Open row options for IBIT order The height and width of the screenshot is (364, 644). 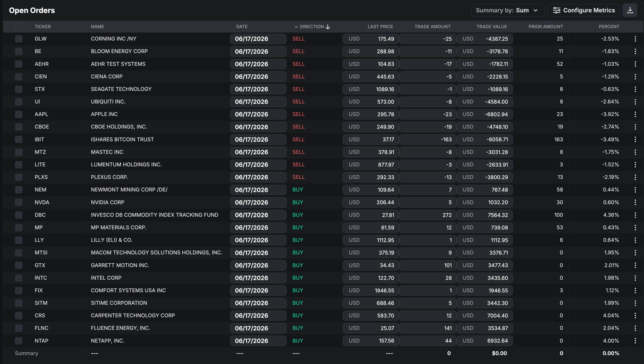(x=635, y=140)
